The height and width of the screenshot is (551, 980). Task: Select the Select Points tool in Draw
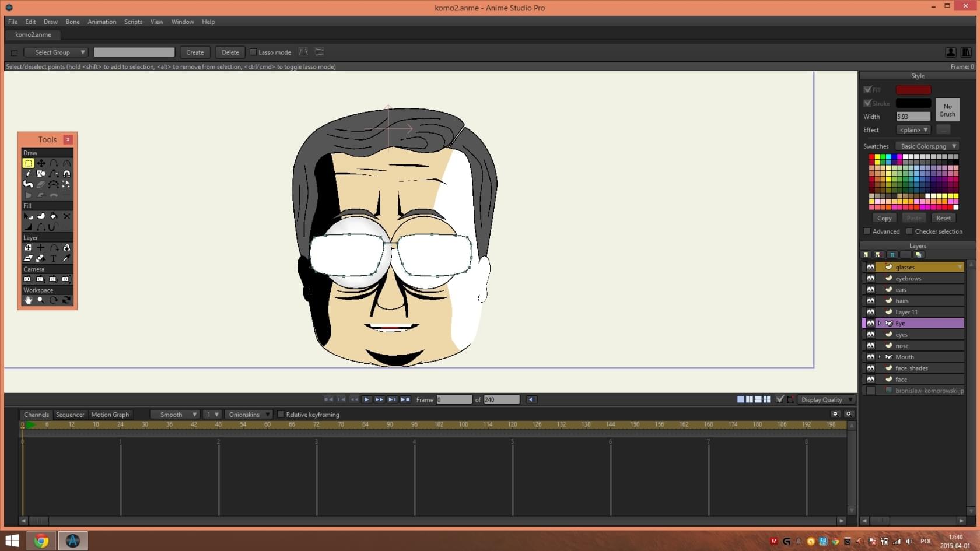(x=28, y=163)
